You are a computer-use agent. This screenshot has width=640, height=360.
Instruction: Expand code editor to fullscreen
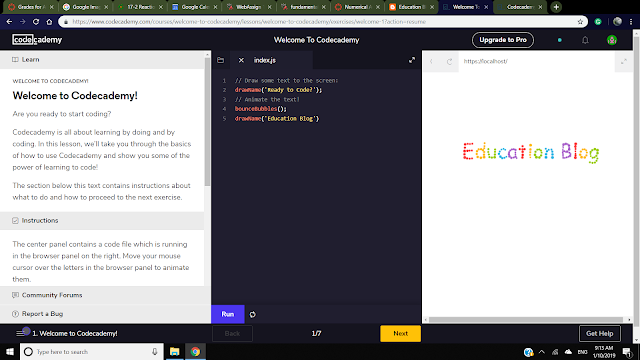click(412, 60)
